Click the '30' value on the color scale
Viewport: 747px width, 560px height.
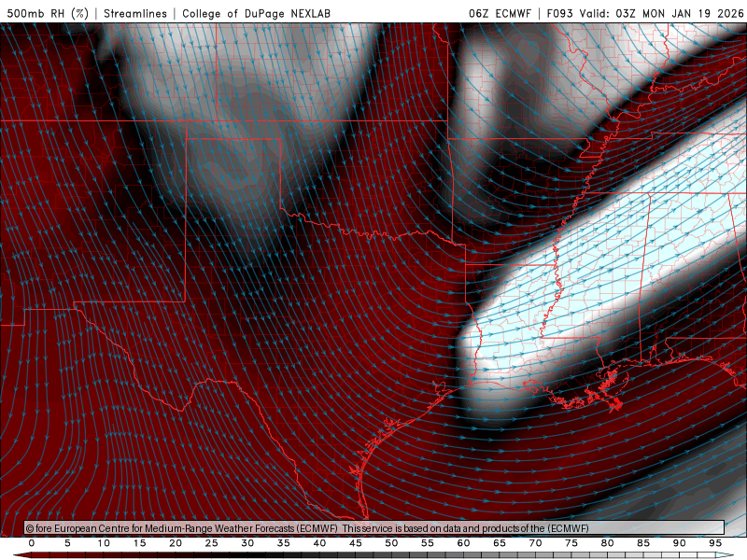(x=247, y=543)
